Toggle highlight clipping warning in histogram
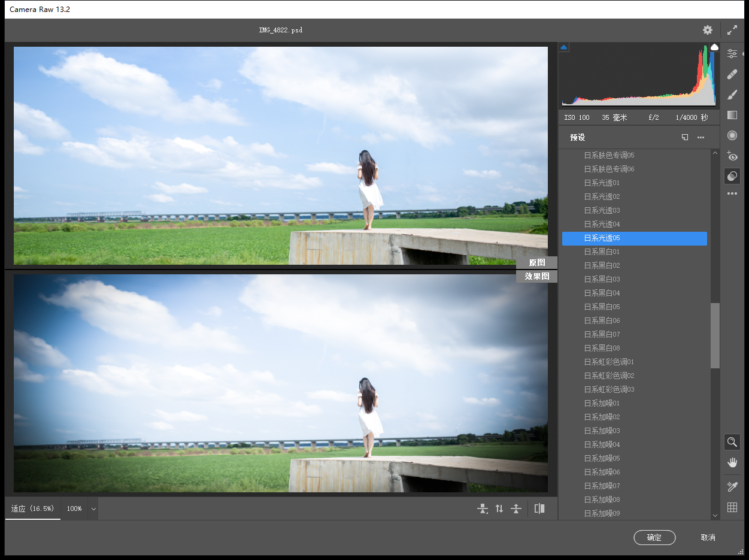Screen dimensions: 749x560 714,47
